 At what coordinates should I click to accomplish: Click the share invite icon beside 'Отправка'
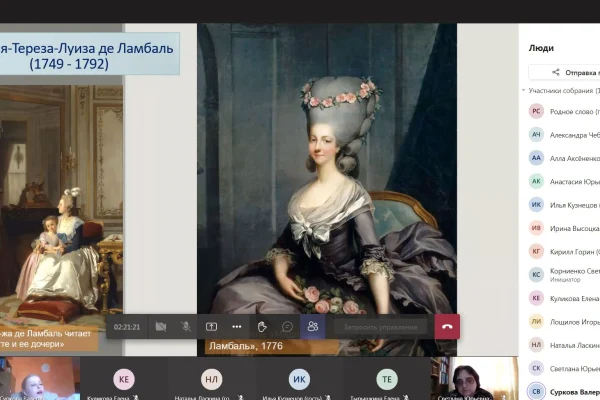(x=556, y=72)
